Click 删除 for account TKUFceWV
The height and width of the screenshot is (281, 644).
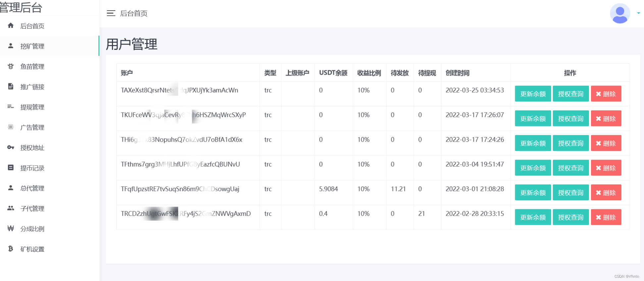point(606,118)
